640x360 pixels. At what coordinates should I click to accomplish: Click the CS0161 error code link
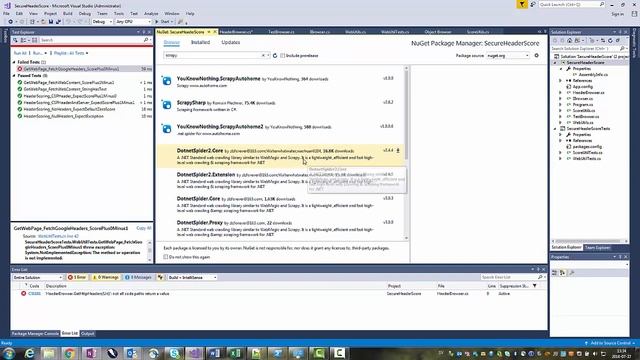(x=34, y=293)
